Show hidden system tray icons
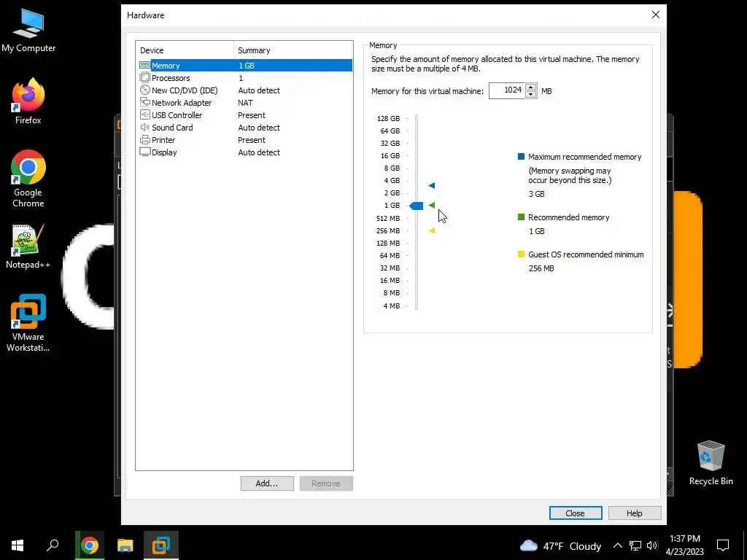The image size is (747, 560). pyautogui.click(x=617, y=545)
